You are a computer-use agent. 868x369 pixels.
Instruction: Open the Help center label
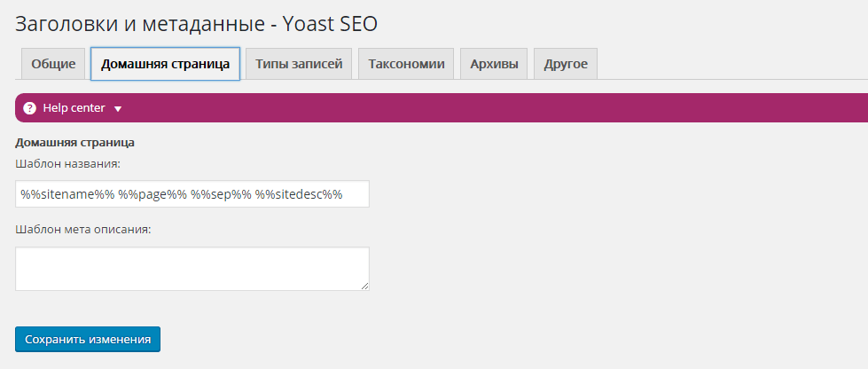click(74, 108)
